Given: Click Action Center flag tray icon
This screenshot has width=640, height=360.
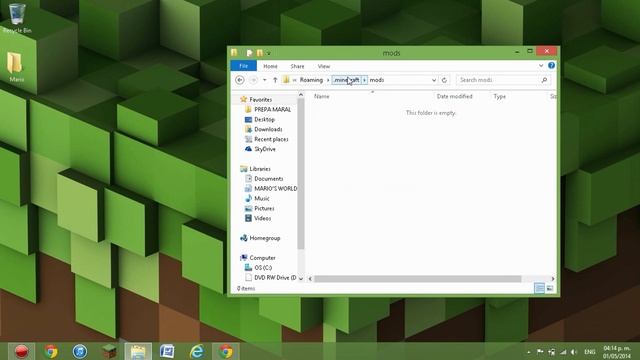Looking at the screenshot, I should tap(540, 351).
